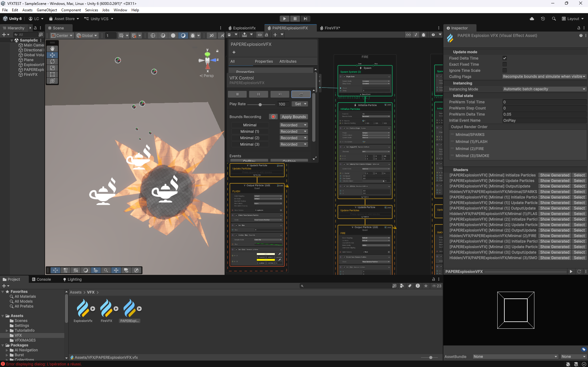The height and width of the screenshot is (367, 588).
Task: Expand the TutorialInfo folder in Assets
Action: [x=7, y=331]
